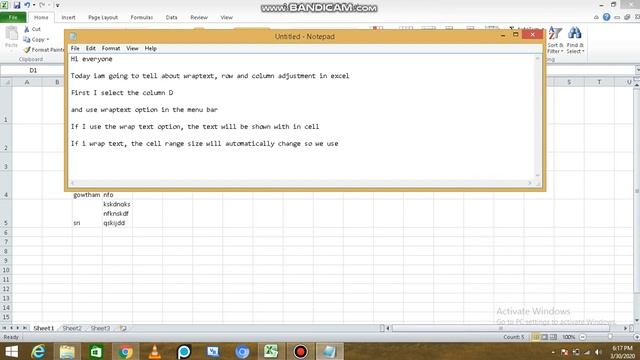Click the 100% zoom level button
This screenshot has height=360, width=640.
pyautogui.click(x=569, y=337)
